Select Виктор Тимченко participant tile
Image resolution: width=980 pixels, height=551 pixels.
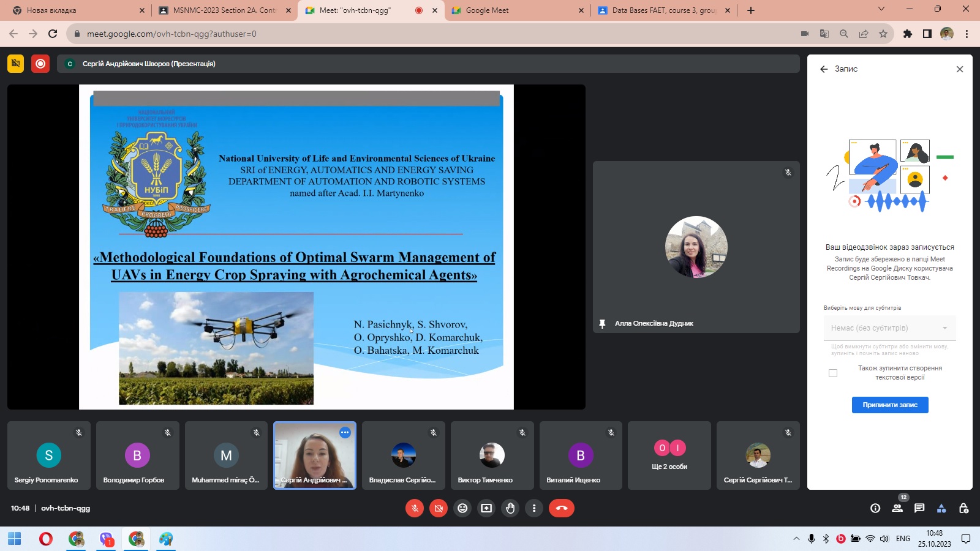tap(492, 455)
